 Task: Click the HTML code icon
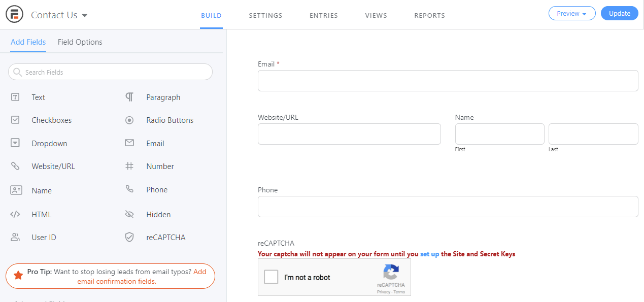[x=15, y=214]
